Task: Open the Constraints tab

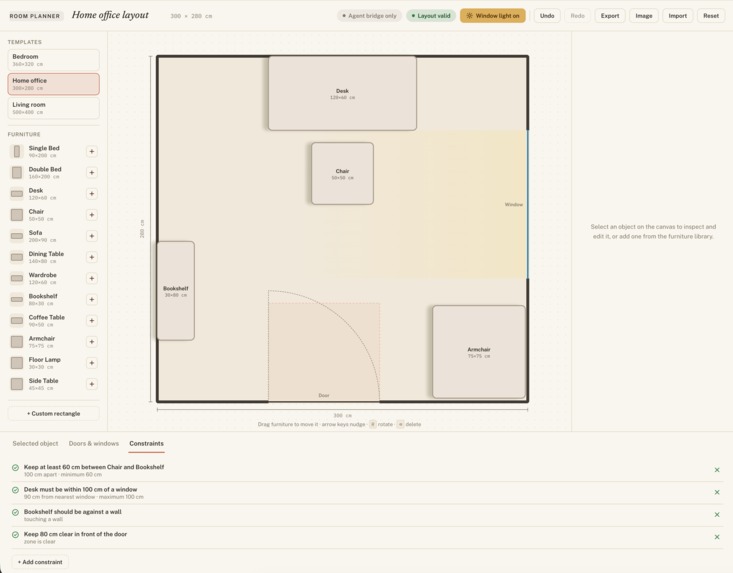Action: pyautogui.click(x=146, y=444)
